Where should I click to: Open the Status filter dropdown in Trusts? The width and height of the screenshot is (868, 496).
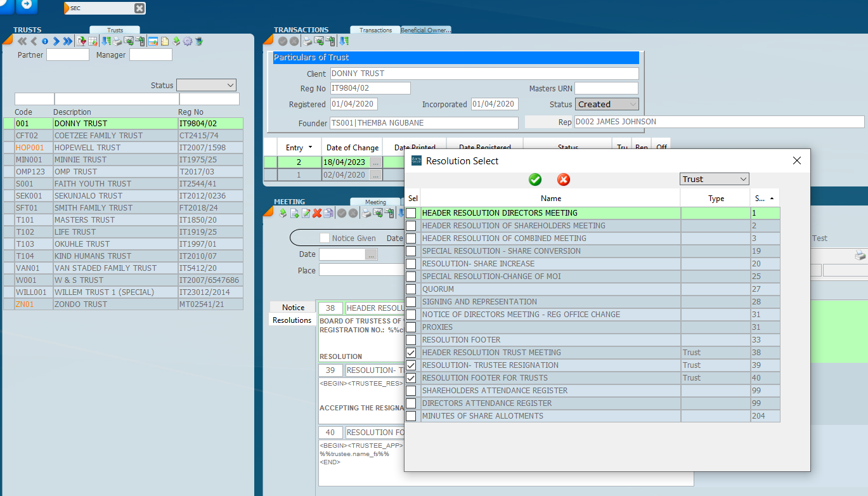[206, 85]
